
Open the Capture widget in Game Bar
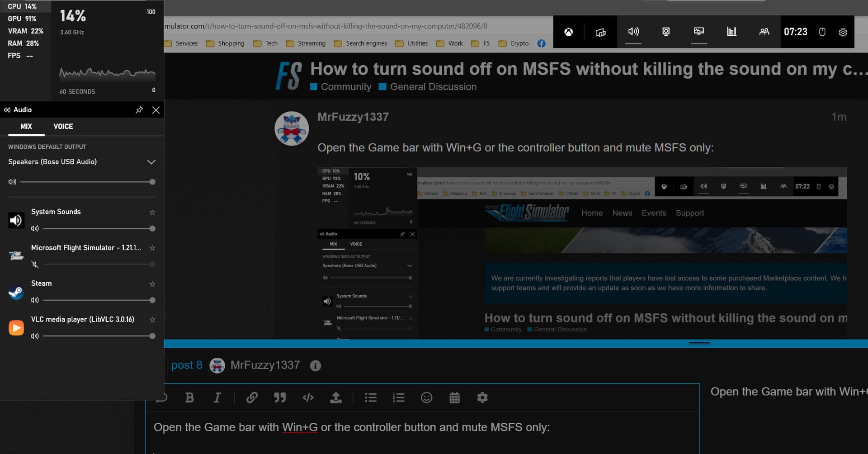666,31
